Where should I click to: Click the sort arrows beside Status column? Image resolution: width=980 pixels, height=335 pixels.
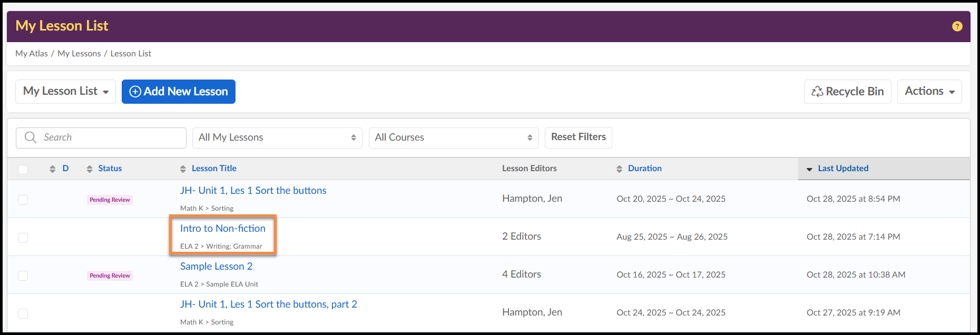coord(90,169)
